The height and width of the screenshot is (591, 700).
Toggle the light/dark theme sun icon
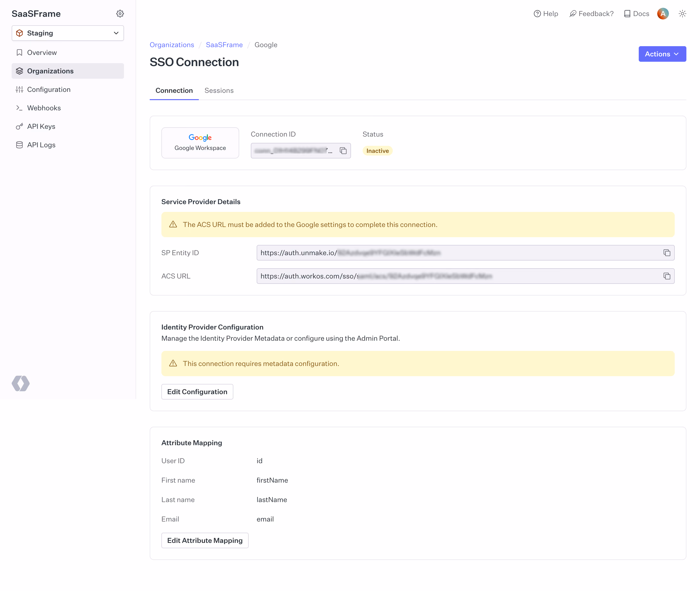[x=682, y=14]
